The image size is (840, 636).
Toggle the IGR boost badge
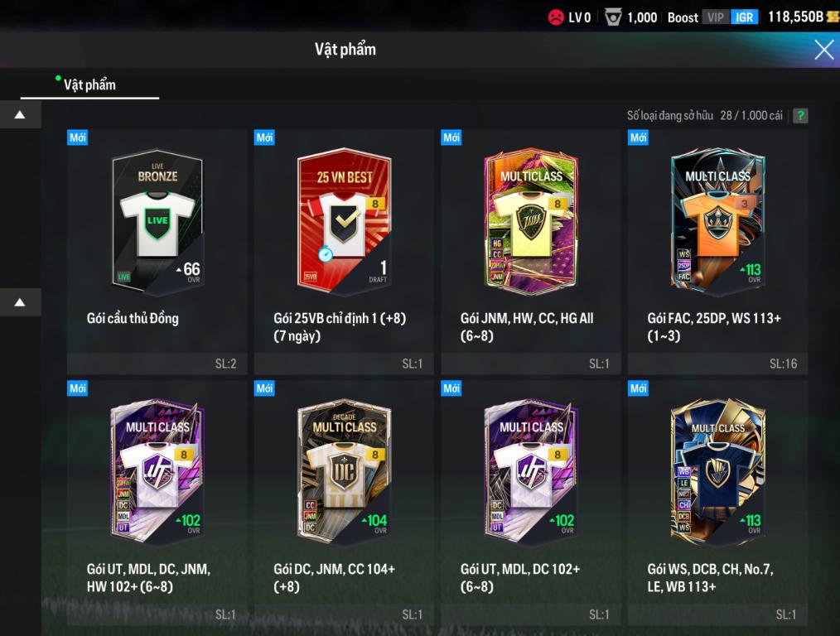point(744,17)
